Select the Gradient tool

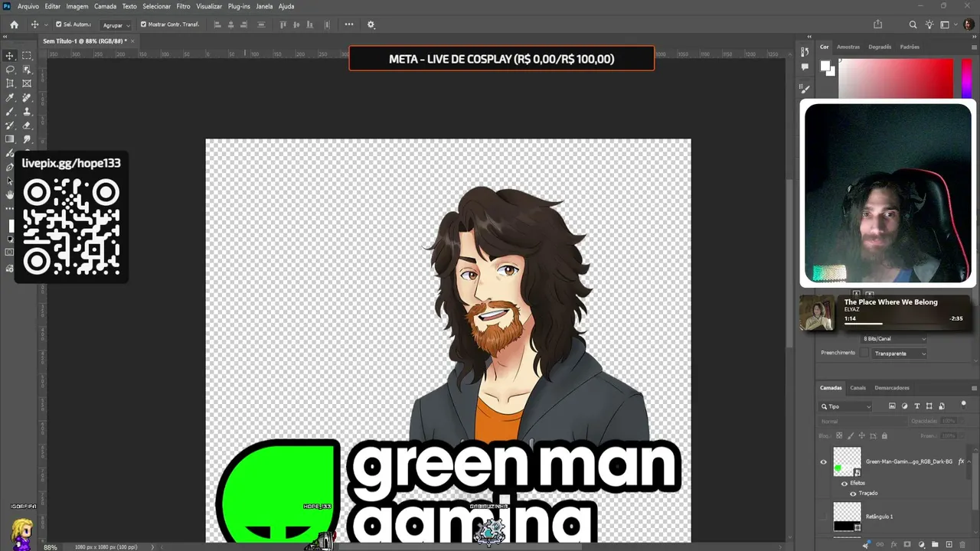[x=10, y=139]
